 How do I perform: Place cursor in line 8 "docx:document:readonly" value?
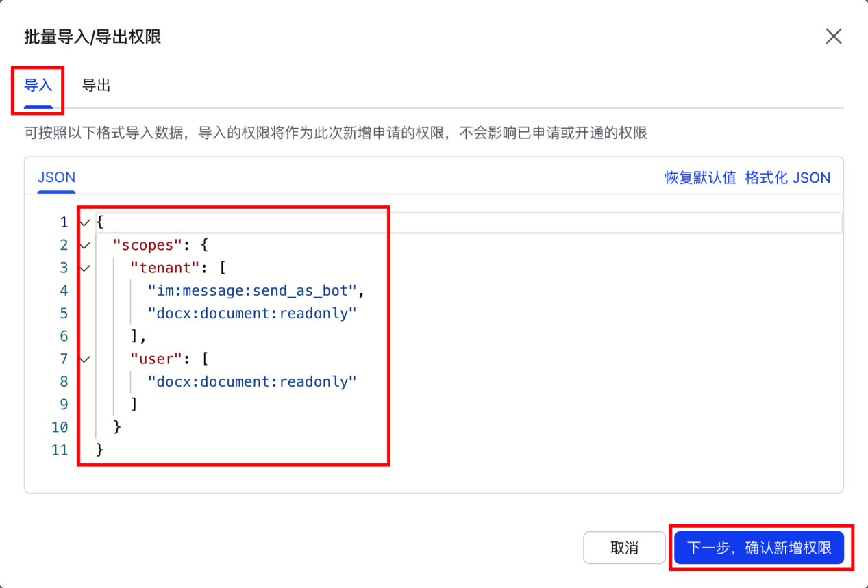tap(253, 381)
